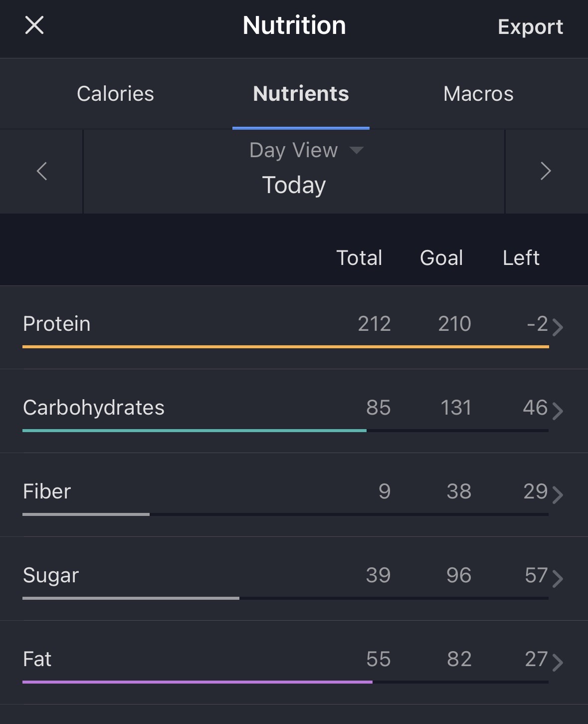Go to previous day with left arrow
The width and height of the screenshot is (588, 724).
[42, 171]
